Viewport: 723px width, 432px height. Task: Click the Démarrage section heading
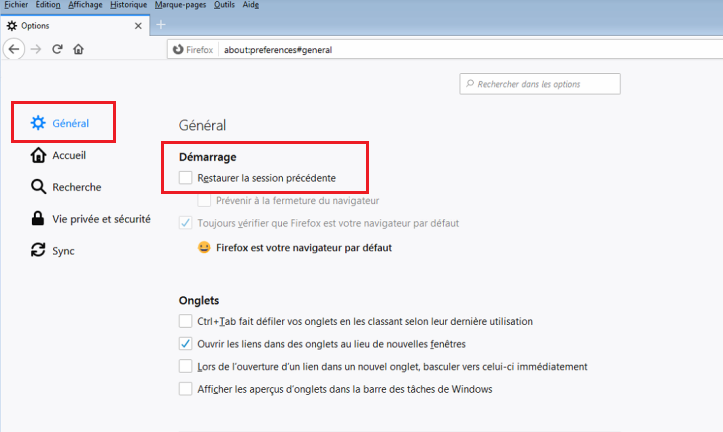tap(207, 157)
